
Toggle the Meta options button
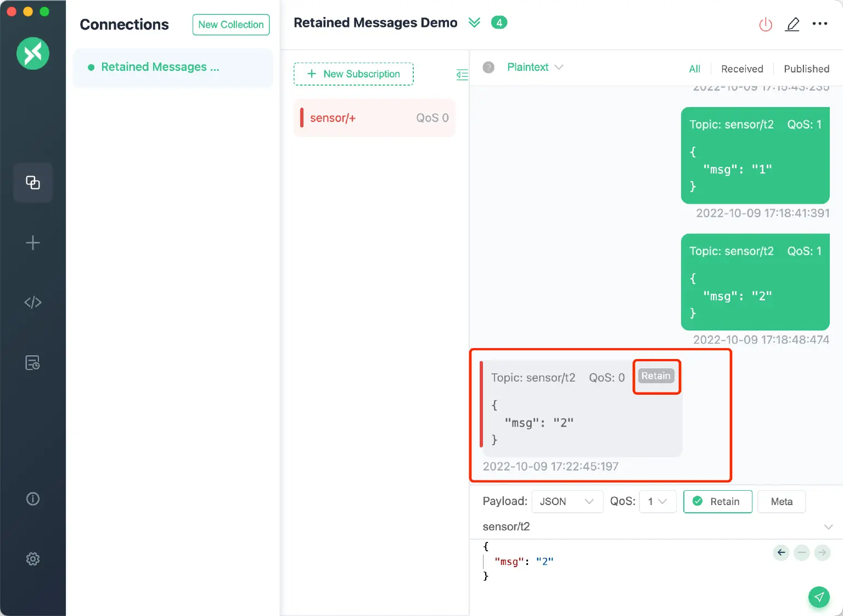tap(781, 501)
